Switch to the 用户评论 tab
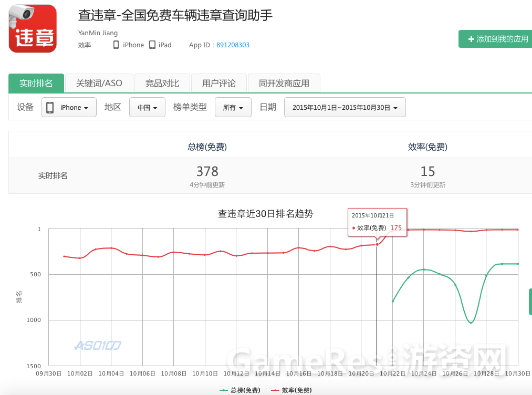Image resolution: width=532 pixels, height=395 pixels. (219, 83)
